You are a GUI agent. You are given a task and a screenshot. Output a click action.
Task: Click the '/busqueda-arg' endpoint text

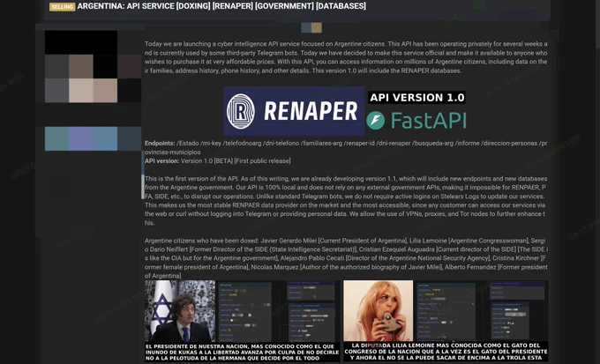pos(433,144)
